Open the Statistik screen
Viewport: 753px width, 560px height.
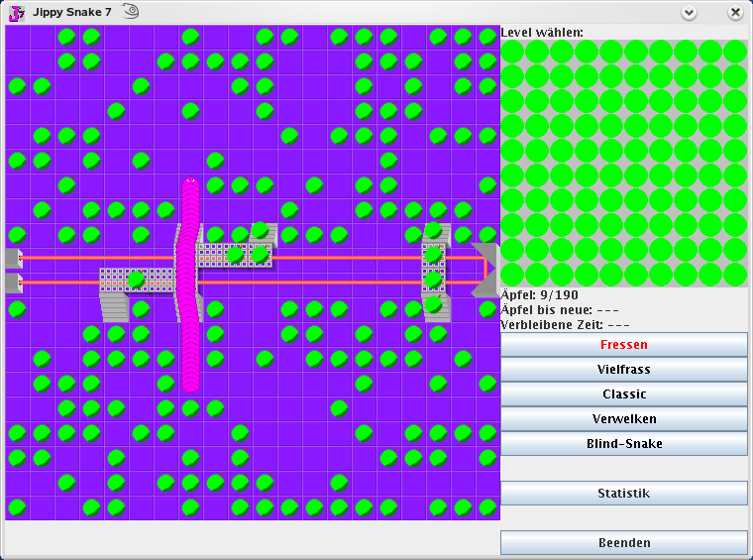(x=624, y=494)
